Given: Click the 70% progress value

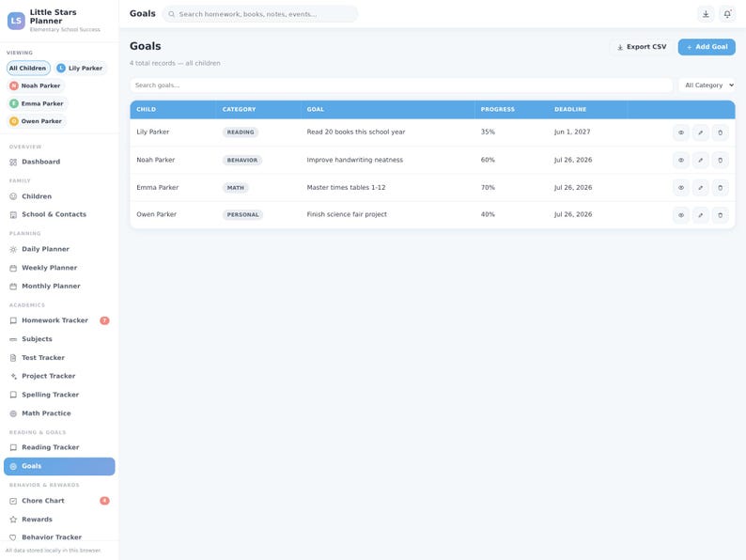Looking at the screenshot, I should (488, 188).
